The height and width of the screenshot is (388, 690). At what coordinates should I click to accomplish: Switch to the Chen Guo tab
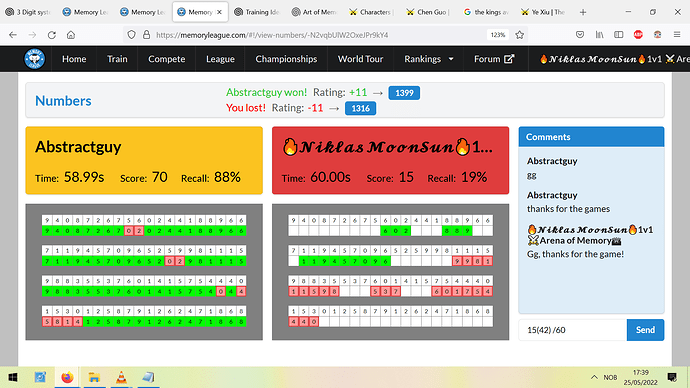(x=429, y=12)
